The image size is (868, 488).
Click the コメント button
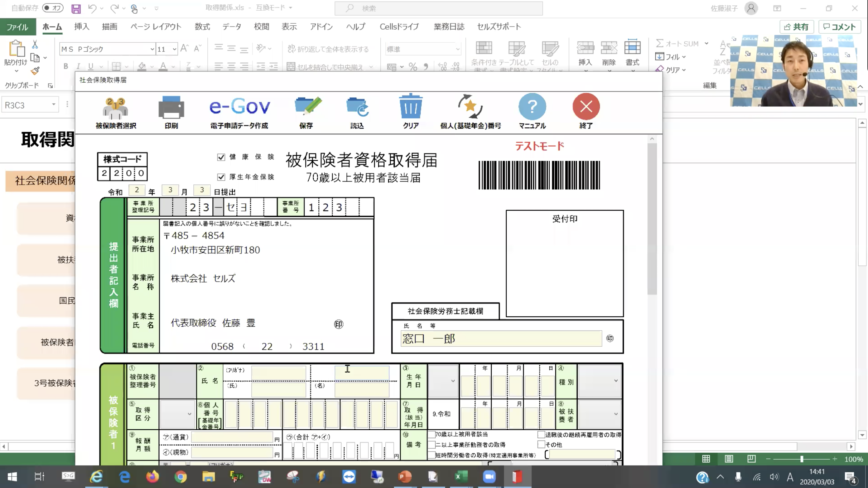pos(840,27)
